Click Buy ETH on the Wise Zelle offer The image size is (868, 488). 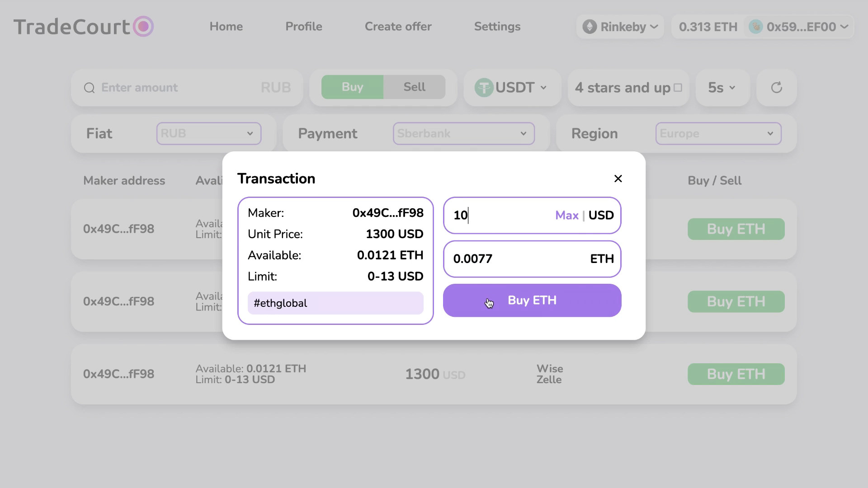pos(736,374)
